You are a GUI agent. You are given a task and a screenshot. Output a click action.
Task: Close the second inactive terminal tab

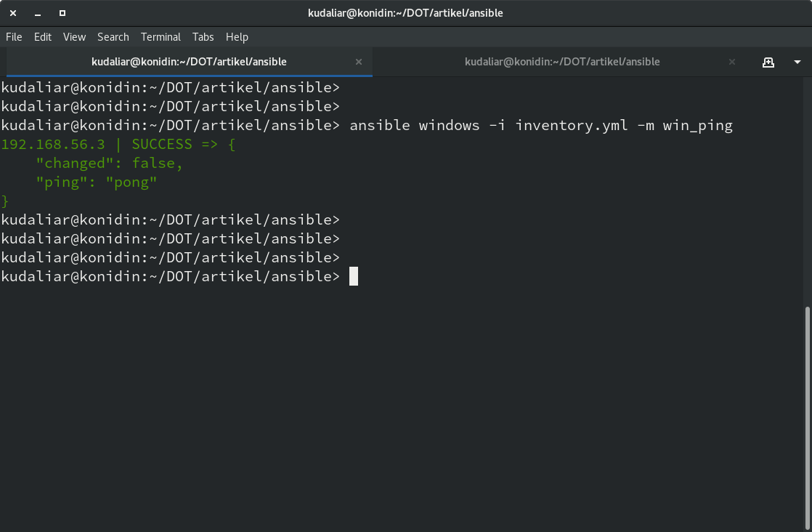pyautogui.click(x=731, y=62)
